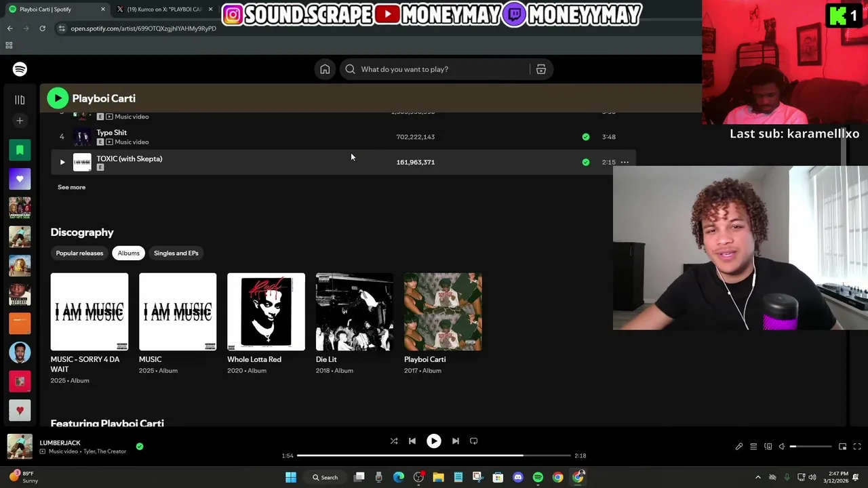Viewport: 868px width, 488px height.
Task: Open Liked Songs heart playlist
Action: tap(20, 179)
